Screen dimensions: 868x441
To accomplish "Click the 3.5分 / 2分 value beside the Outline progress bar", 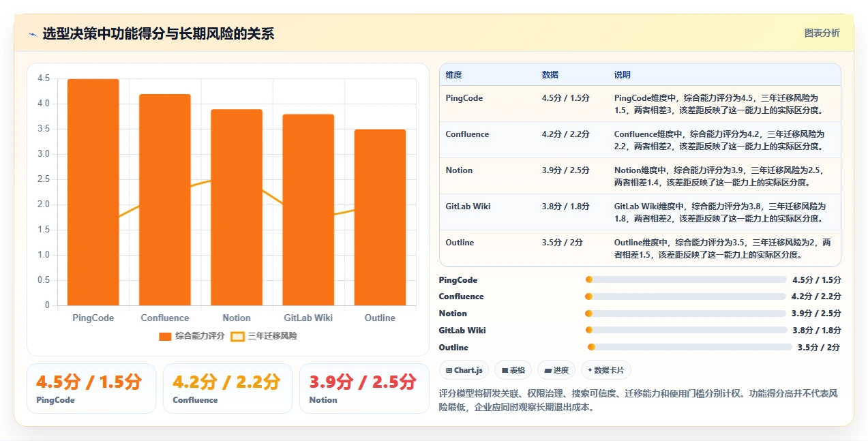I will [819, 348].
